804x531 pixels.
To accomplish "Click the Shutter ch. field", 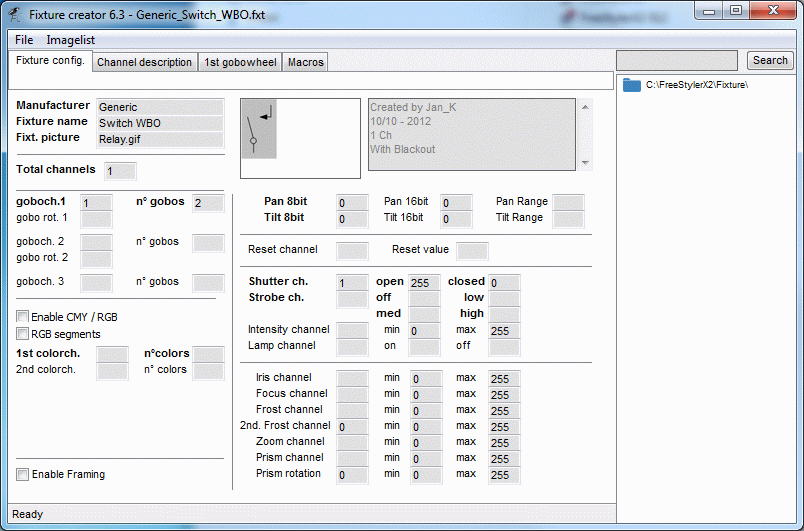I will 352,283.
